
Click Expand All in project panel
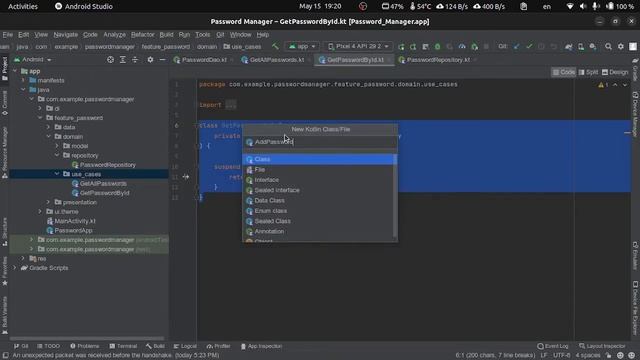[x=122, y=60]
